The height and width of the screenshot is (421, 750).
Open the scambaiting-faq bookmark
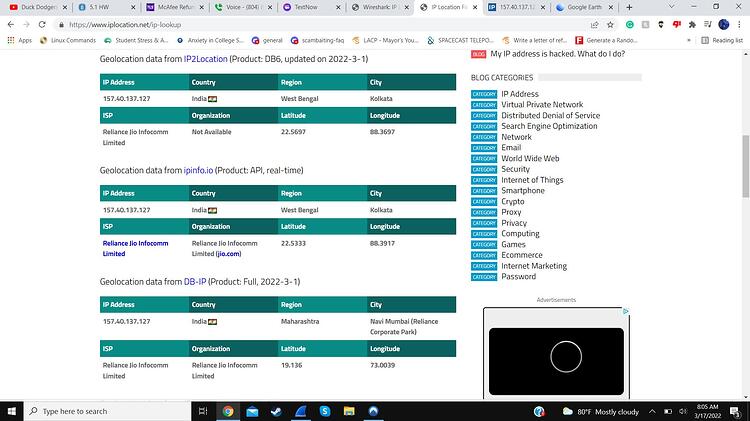tap(318, 40)
